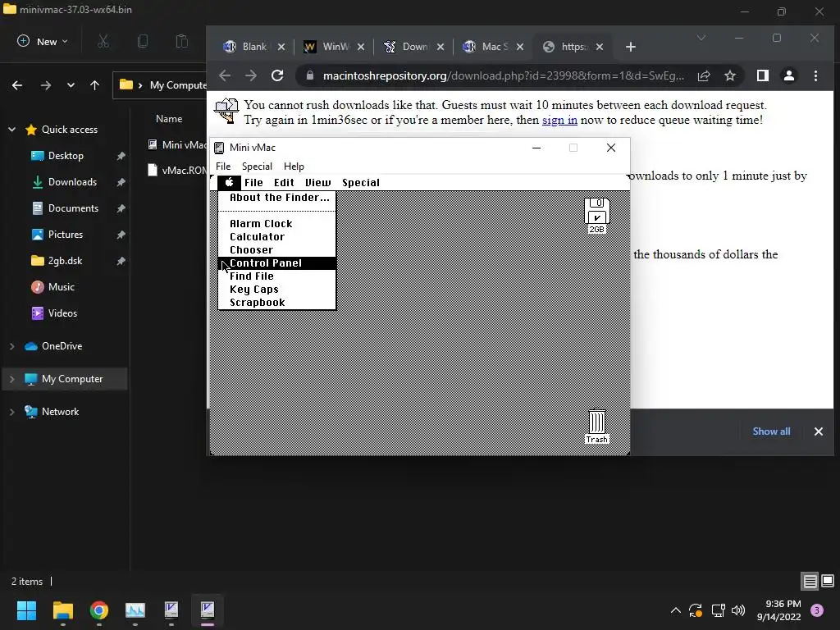Open Desktop in Quick access
The image size is (840, 630).
pos(66,156)
